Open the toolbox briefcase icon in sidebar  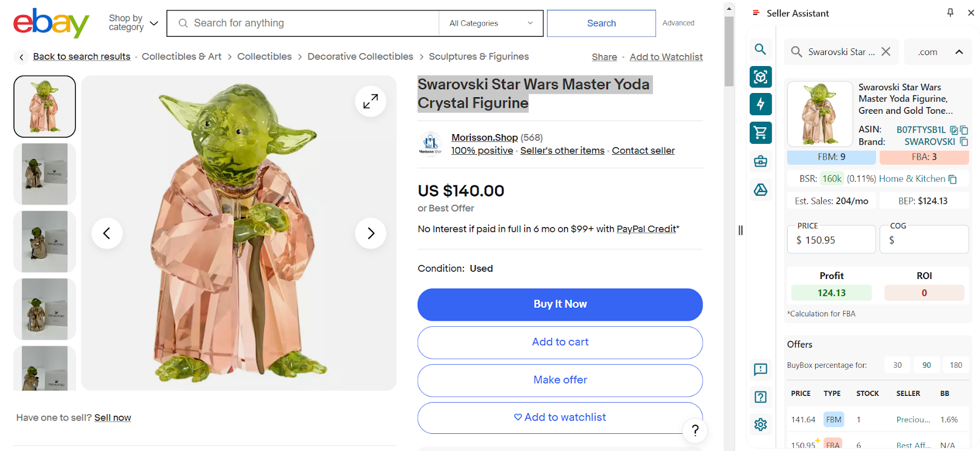coord(761,162)
